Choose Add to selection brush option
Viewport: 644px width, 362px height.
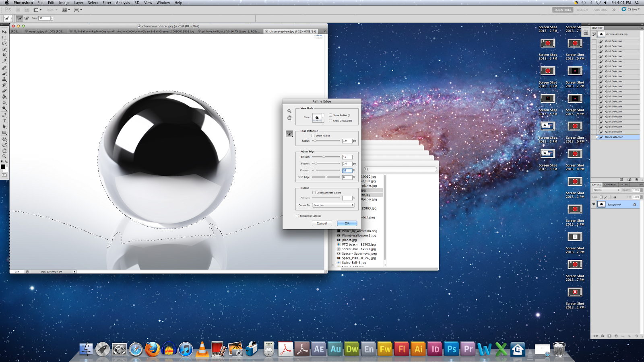pos(20,18)
